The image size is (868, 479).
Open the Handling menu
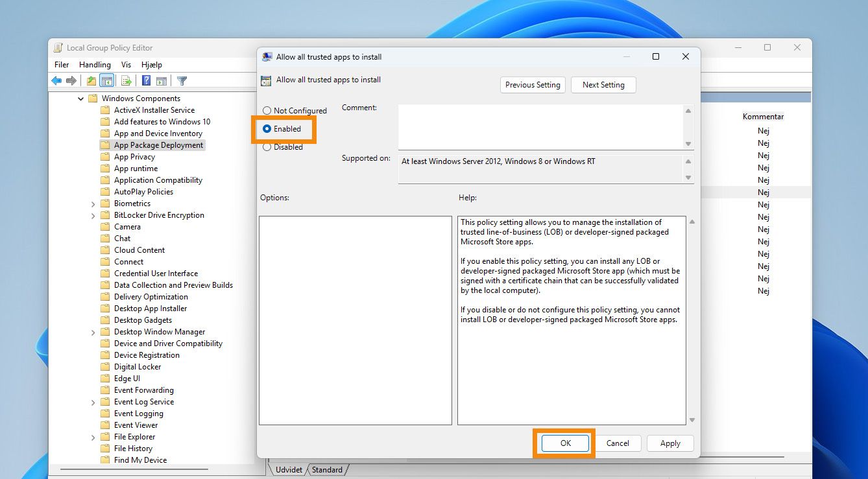95,65
